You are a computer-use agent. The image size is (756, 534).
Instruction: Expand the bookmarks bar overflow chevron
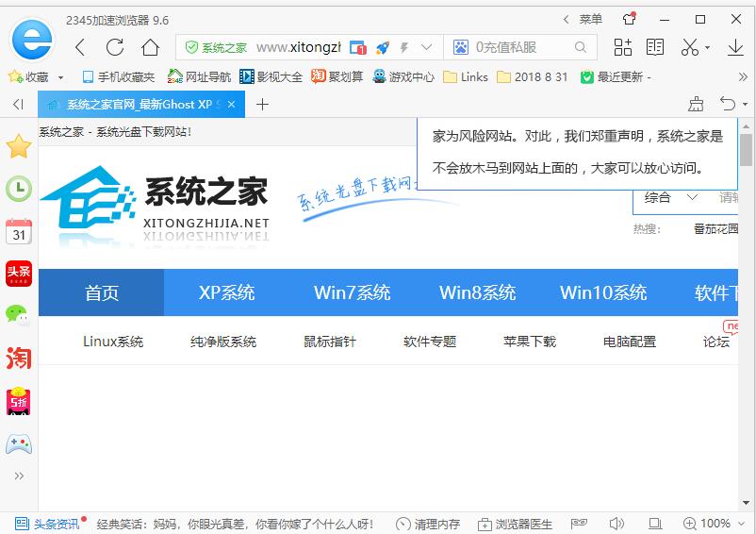coord(743,76)
